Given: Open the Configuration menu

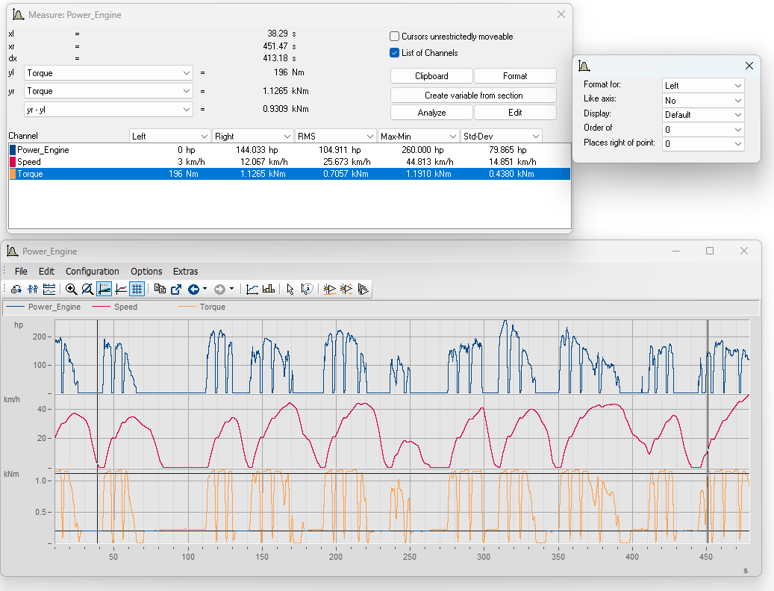Looking at the screenshot, I should point(92,271).
